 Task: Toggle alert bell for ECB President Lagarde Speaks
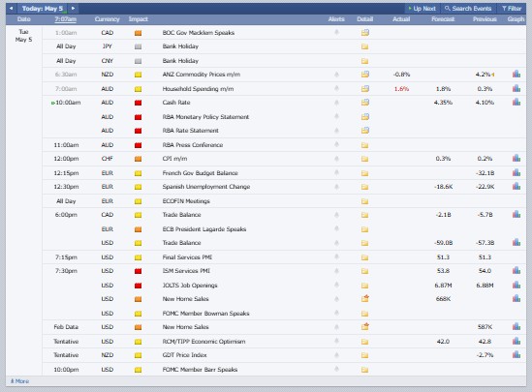(336, 229)
